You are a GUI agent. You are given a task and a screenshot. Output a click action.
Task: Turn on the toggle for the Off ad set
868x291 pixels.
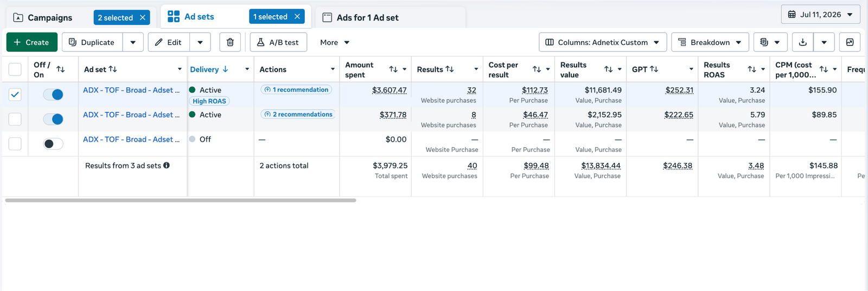pos(53,144)
